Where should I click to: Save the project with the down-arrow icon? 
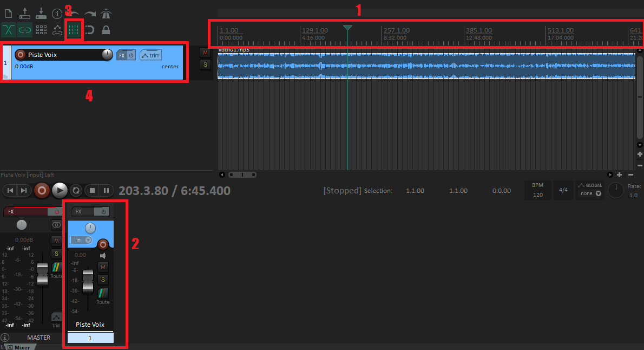coord(41,14)
